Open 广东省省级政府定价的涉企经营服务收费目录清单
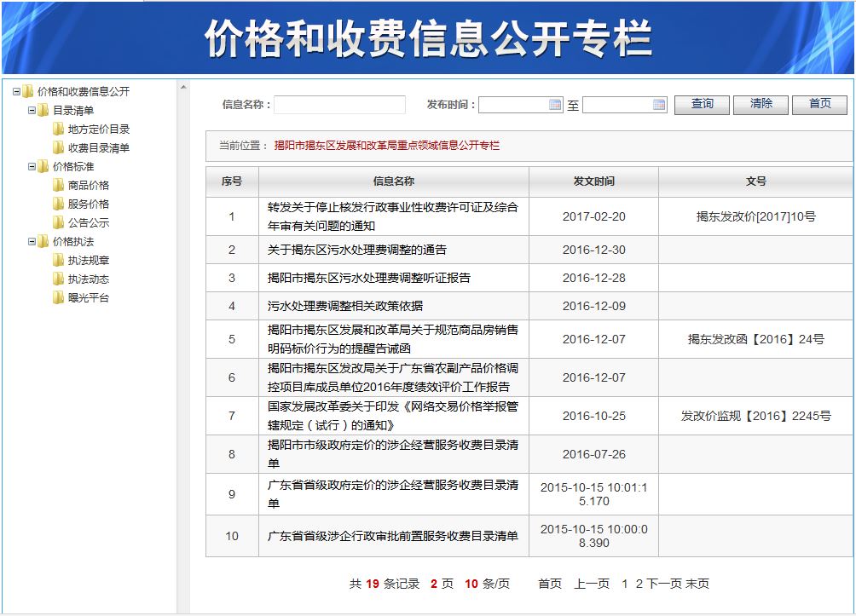This screenshot has height=616, width=856. click(x=392, y=494)
